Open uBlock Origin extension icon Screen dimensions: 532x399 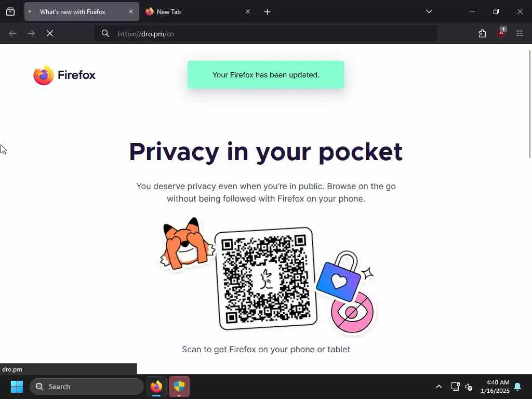tap(501, 33)
